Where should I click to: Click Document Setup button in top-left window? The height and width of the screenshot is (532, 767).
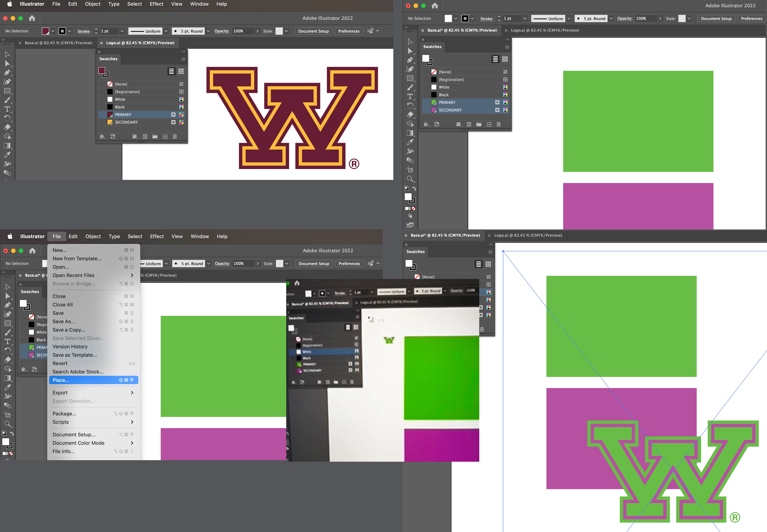pos(313,31)
